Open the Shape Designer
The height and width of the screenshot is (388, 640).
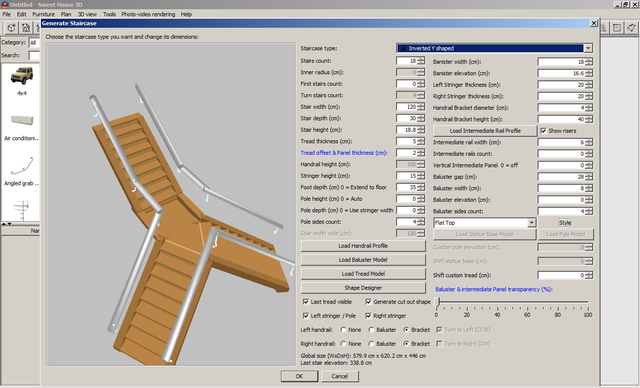(363, 288)
